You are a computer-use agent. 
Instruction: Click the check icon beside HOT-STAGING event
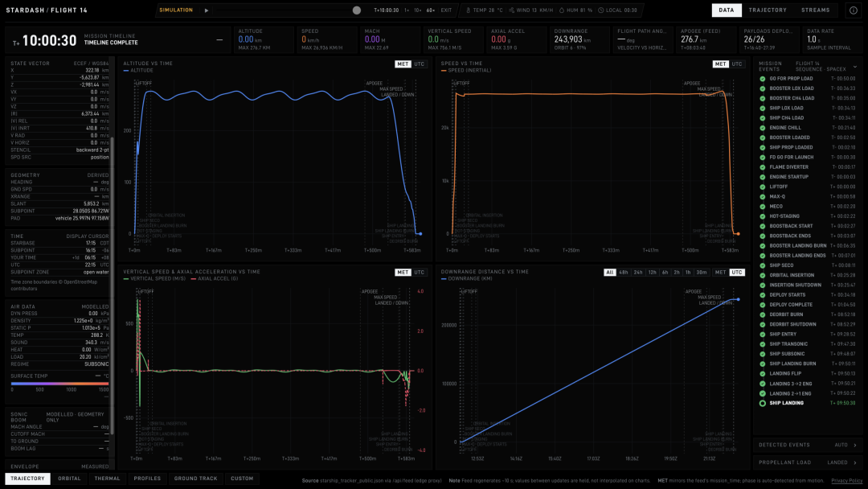762,216
